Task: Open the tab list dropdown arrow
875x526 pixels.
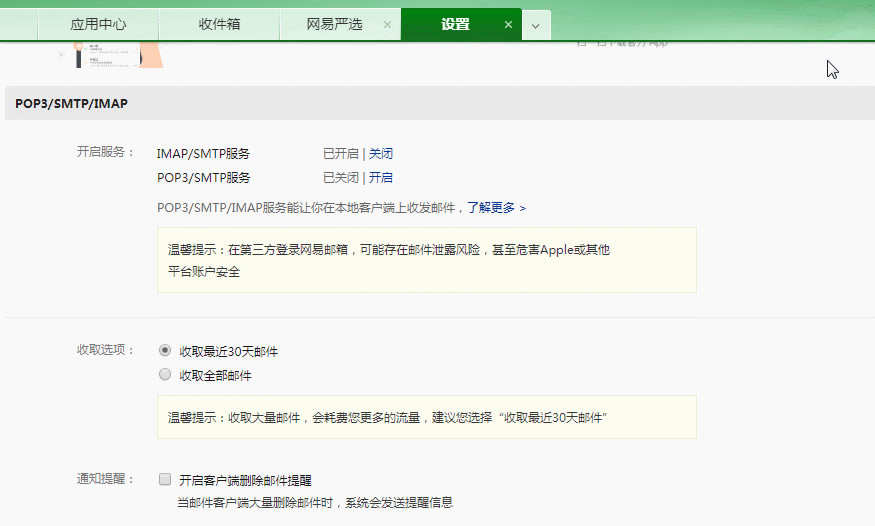Action: 535,26
